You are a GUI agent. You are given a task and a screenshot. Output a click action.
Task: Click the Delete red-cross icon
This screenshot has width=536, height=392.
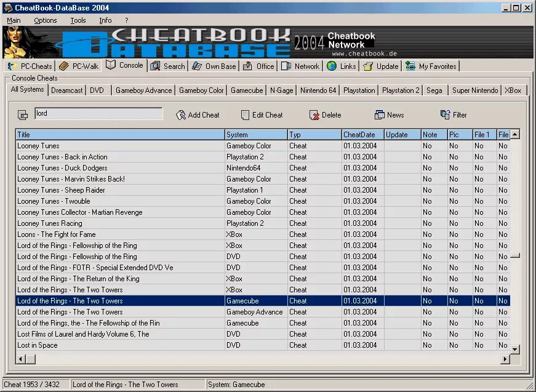(x=314, y=115)
